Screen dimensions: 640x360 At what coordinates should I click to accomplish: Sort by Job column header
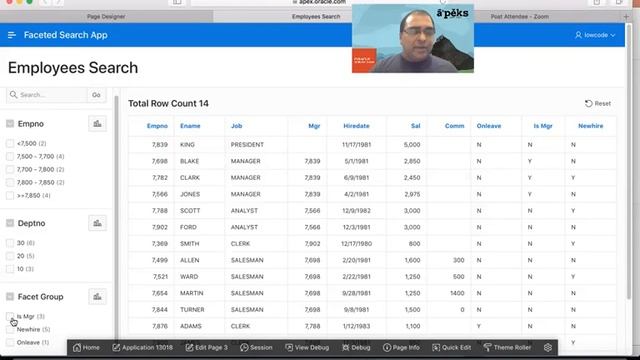(237, 126)
